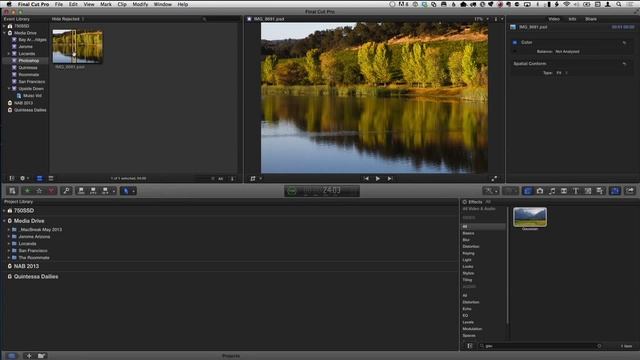Image resolution: width=640 pixels, height=360 pixels.
Task: Open the Clip menu
Action: tap(122, 4)
